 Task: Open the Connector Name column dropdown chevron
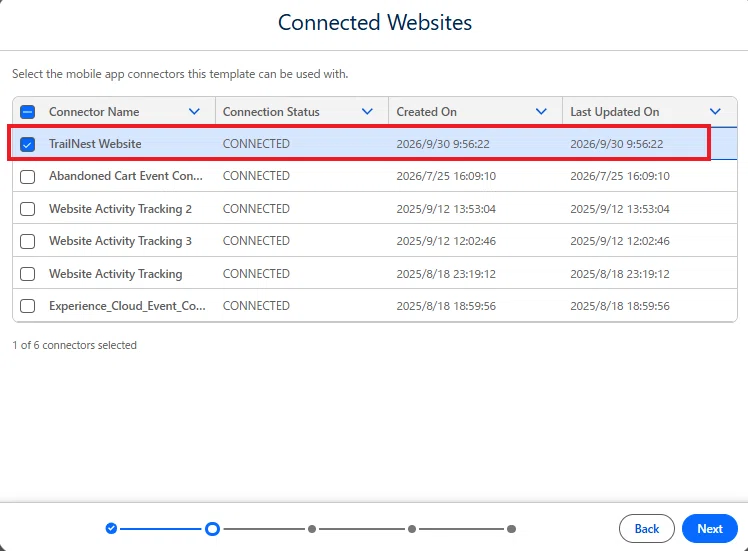pyautogui.click(x=194, y=112)
